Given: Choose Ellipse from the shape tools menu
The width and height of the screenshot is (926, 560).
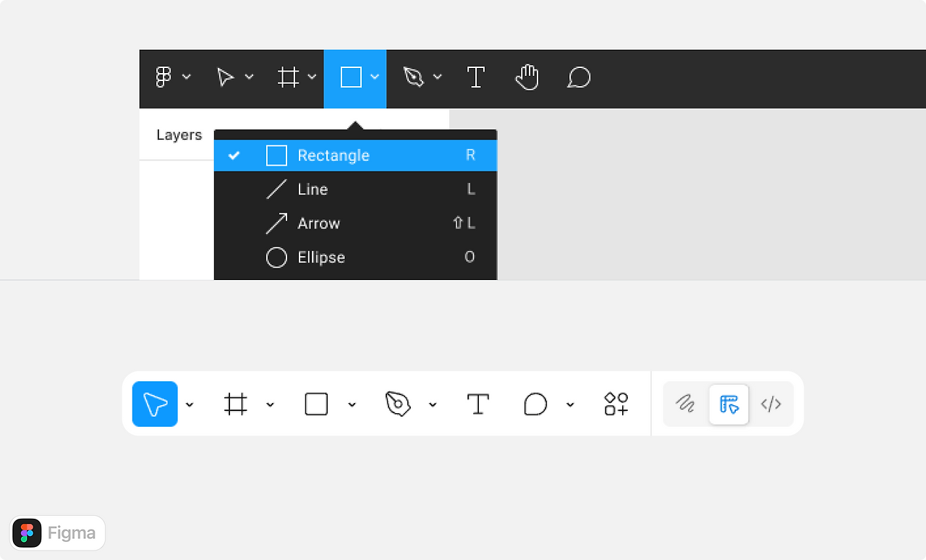Looking at the screenshot, I should (x=355, y=258).
